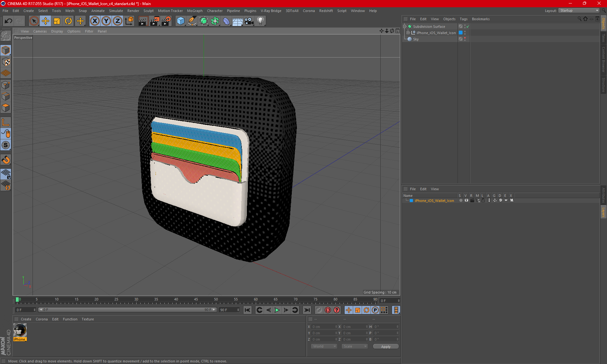Open the MoGraph menu
Image resolution: width=607 pixels, height=364 pixels.
[x=195, y=11]
